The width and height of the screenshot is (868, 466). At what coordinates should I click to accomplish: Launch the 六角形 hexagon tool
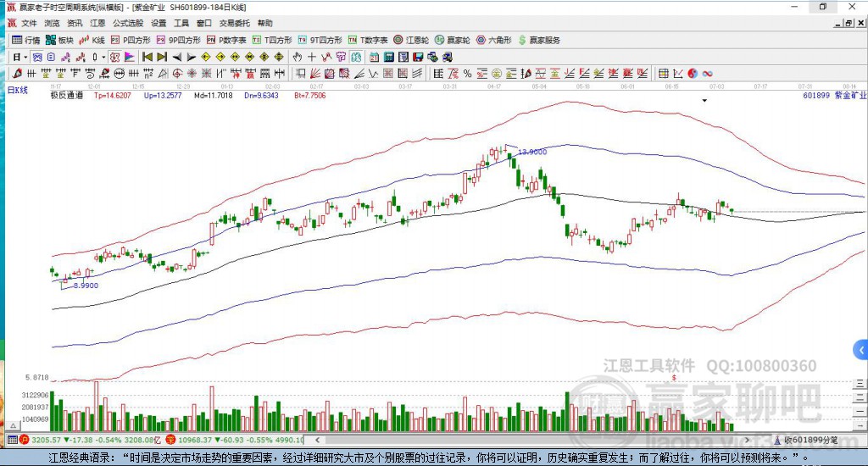click(494, 40)
